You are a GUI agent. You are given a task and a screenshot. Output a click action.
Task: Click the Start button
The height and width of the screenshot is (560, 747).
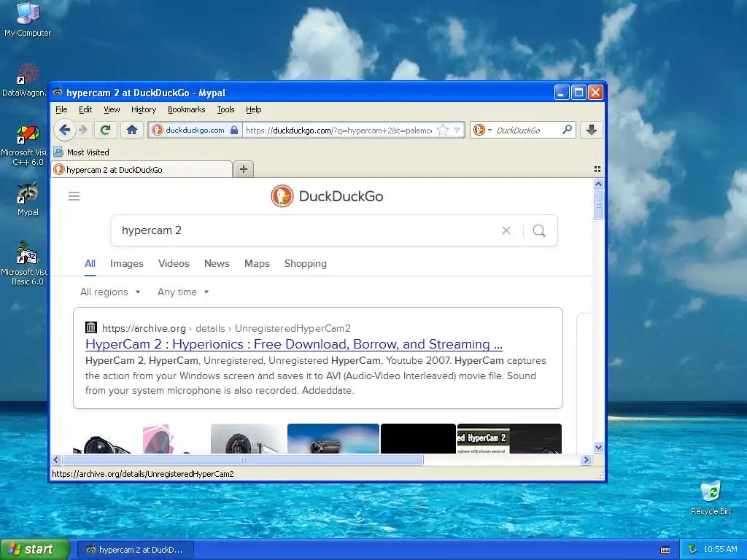35,550
